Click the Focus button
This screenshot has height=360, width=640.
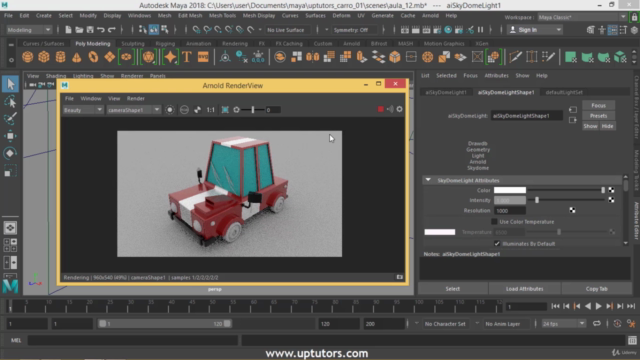pos(598,105)
